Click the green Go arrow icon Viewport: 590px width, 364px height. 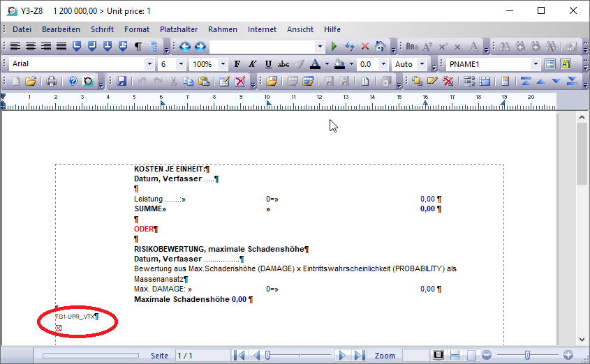pos(334,47)
